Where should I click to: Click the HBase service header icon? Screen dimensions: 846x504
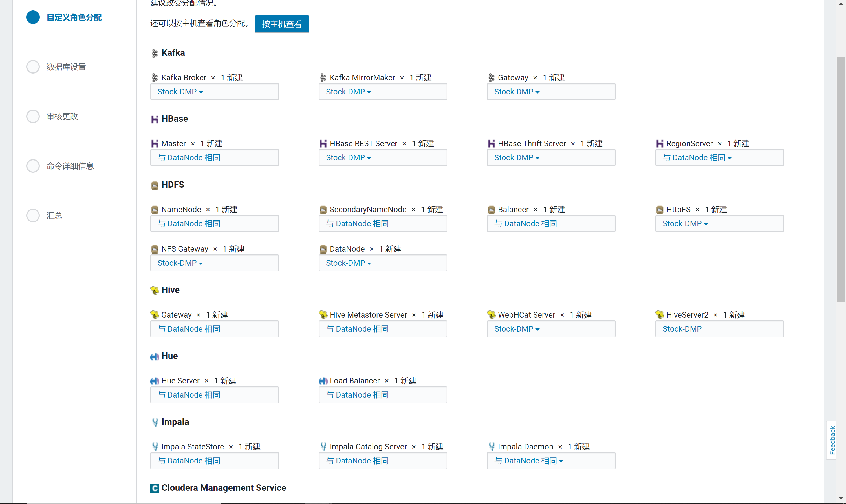pos(155,119)
